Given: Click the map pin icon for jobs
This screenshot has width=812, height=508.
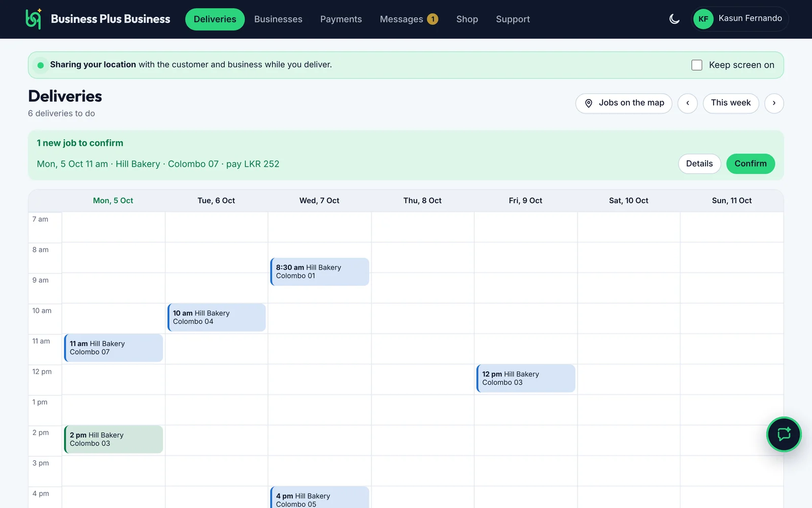Looking at the screenshot, I should click(x=589, y=103).
